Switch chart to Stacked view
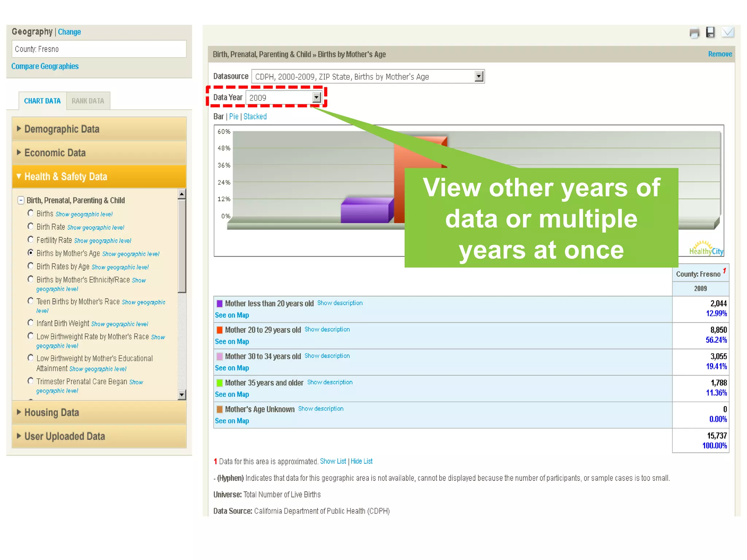 [x=255, y=117]
